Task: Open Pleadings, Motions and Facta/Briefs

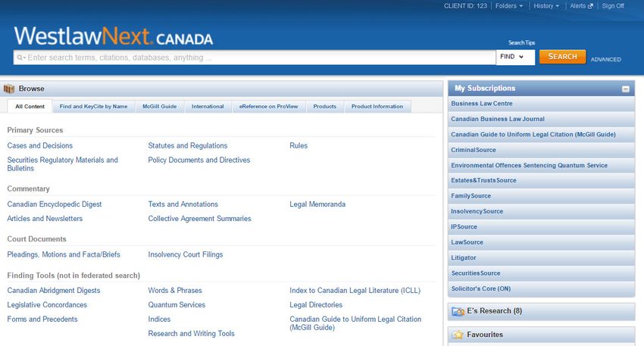Action: point(64,254)
